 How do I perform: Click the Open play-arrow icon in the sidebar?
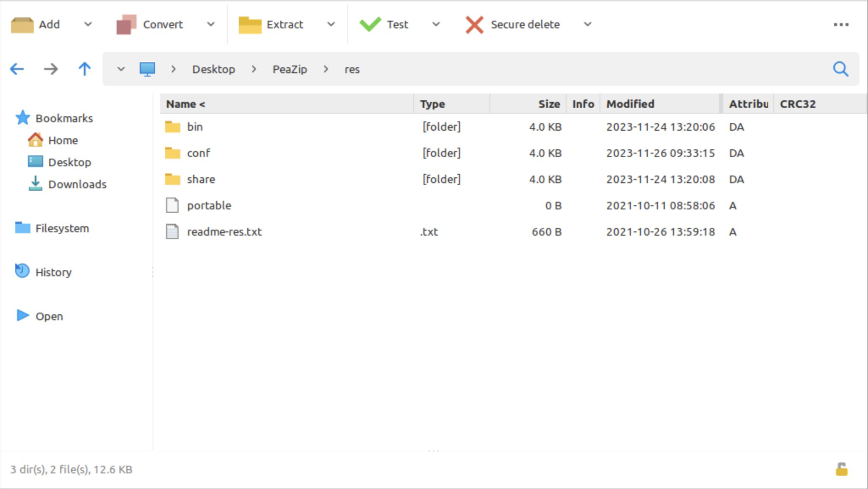click(x=22, y=315)
